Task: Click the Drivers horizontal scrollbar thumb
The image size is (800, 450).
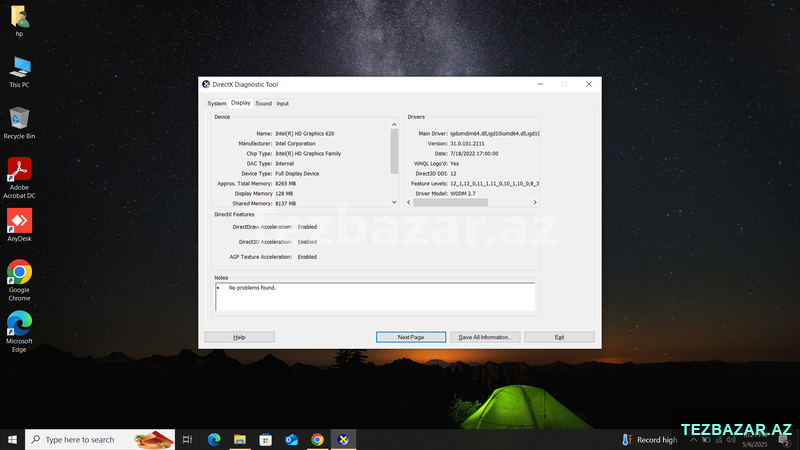Action: click(451, 203)
